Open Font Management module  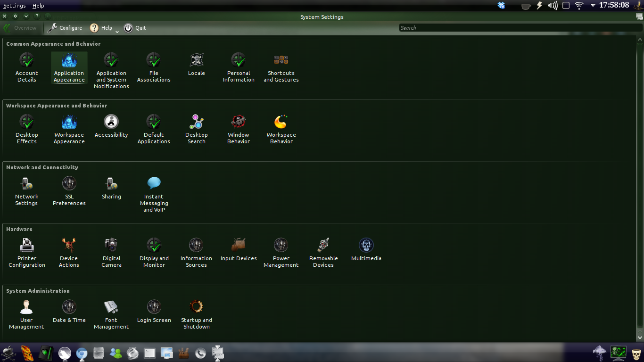tap(111, 315)
